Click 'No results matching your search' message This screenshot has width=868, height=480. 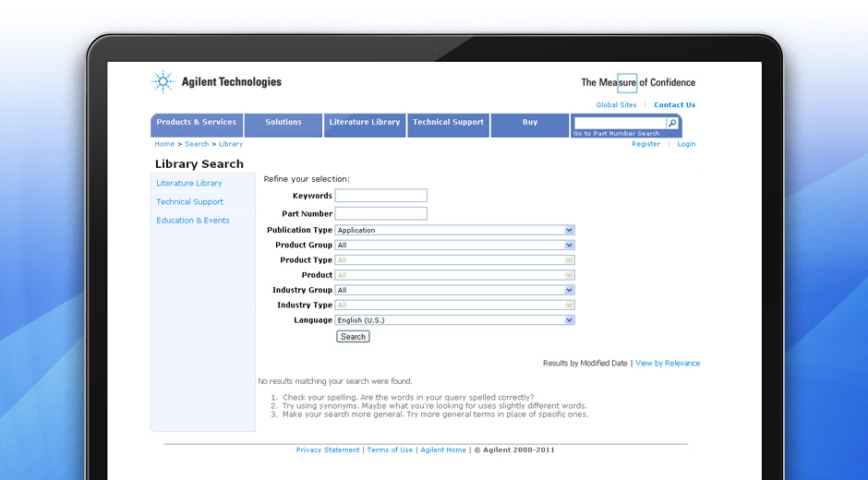pos(335,381)
